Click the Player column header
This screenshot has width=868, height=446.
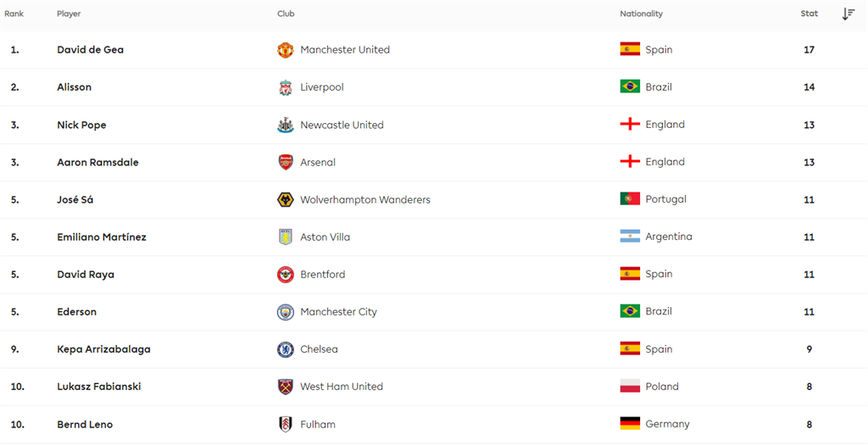(69, 14)
